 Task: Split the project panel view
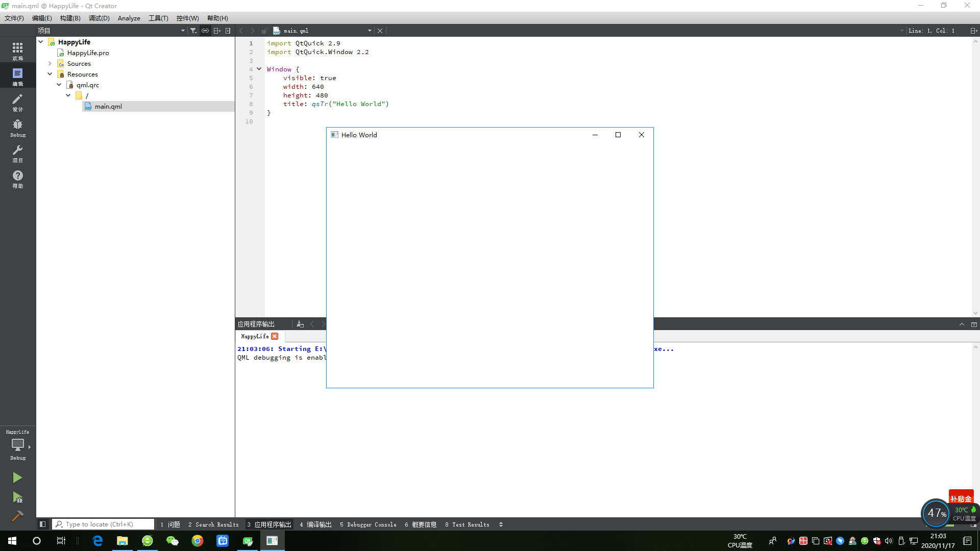[217, 31]
